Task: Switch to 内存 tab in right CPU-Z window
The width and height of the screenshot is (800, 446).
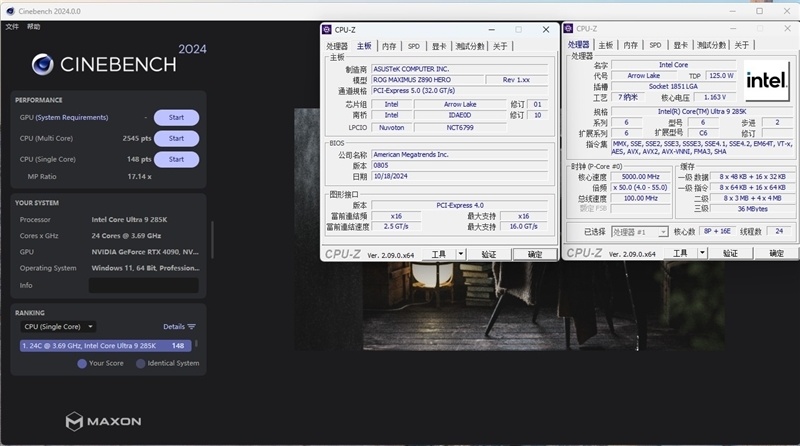Action: coord(631,45)
